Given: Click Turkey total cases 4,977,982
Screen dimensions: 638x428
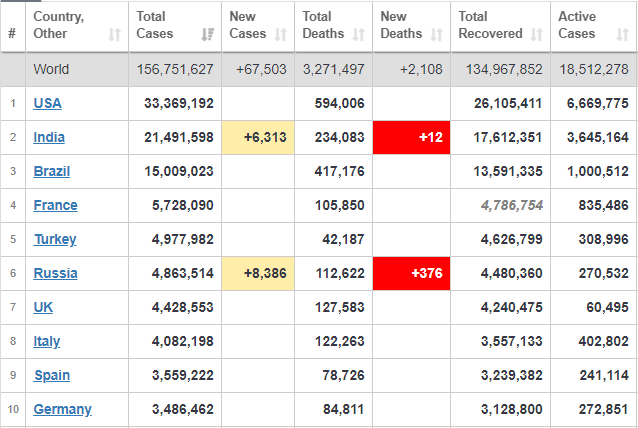Looking at the screenshot, I should pyautogui.click(x=183, y=239).
